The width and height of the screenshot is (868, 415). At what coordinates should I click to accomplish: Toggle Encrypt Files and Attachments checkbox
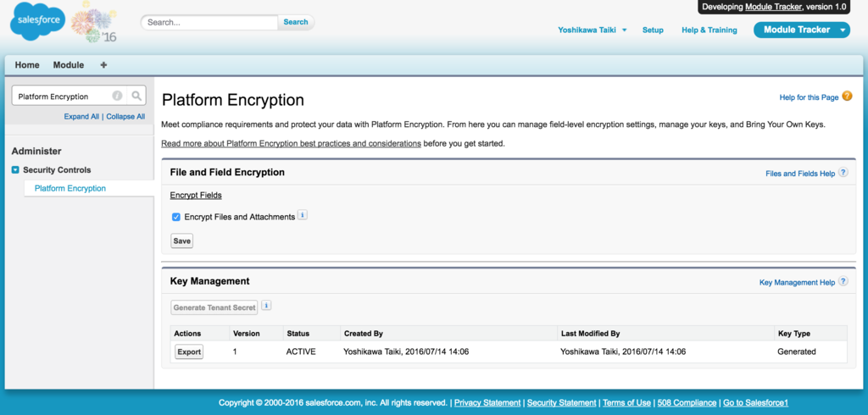(176, 217)
